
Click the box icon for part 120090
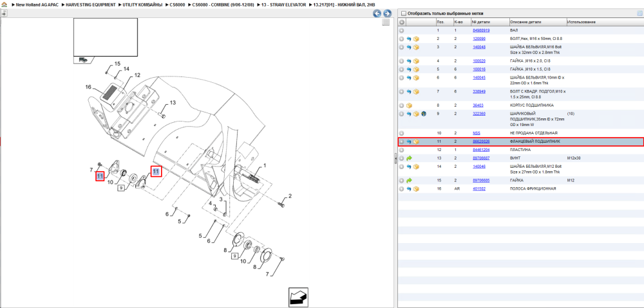[416, 39]
